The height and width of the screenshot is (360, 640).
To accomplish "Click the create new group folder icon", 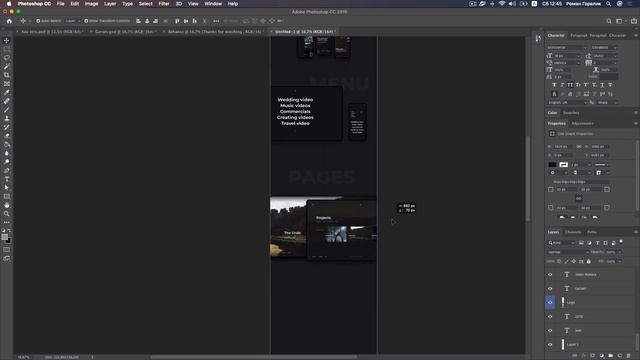I will point(611,356).
